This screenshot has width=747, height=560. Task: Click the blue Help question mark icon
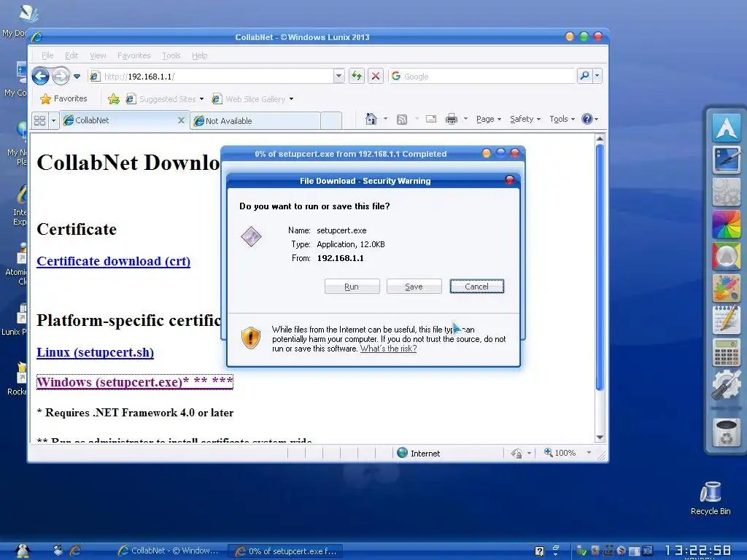(587, 119)
